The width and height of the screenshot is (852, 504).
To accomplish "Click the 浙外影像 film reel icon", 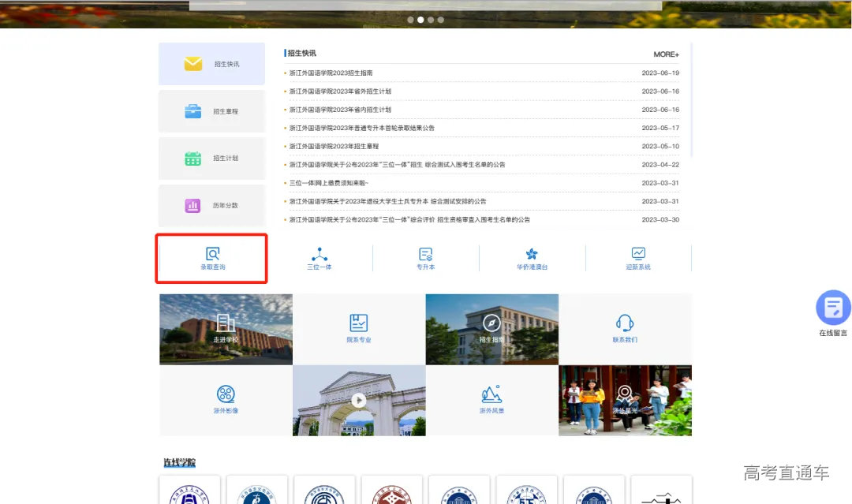I will [226, 400].
